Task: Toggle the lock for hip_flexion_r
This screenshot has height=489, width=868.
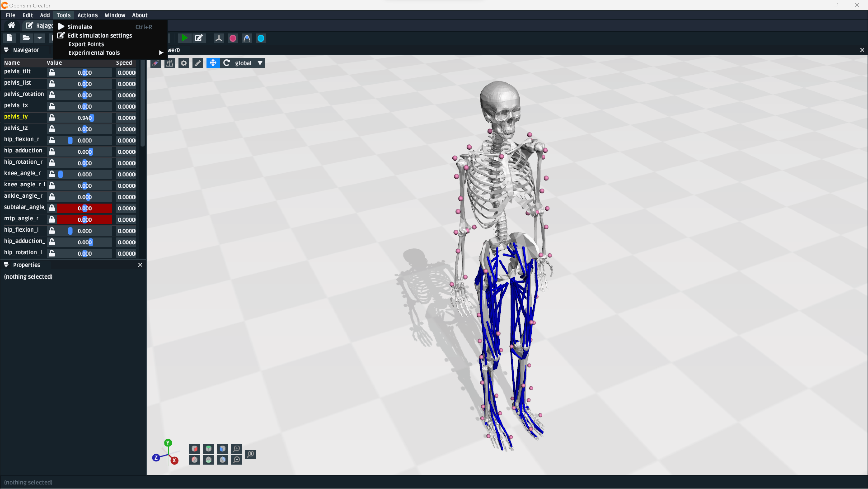Action: [52, 140]
